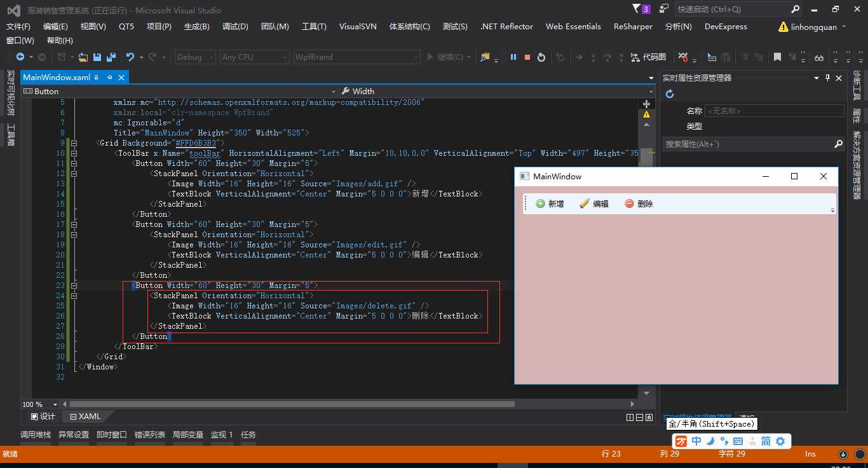Click the 搜索属性 magnifier icon
The height and width of the screenshot is (468, 868).
coord(838,144)
